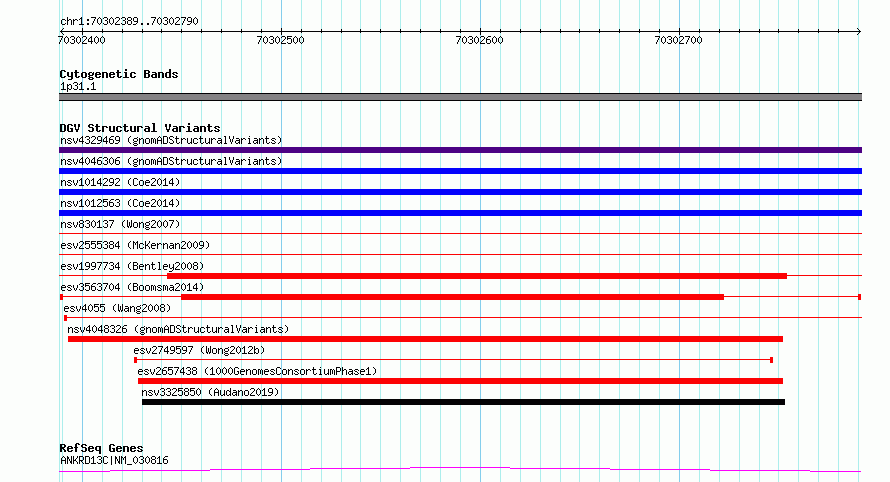
Task: Open the RefSeq Genes track title
Action: [101, 448]
